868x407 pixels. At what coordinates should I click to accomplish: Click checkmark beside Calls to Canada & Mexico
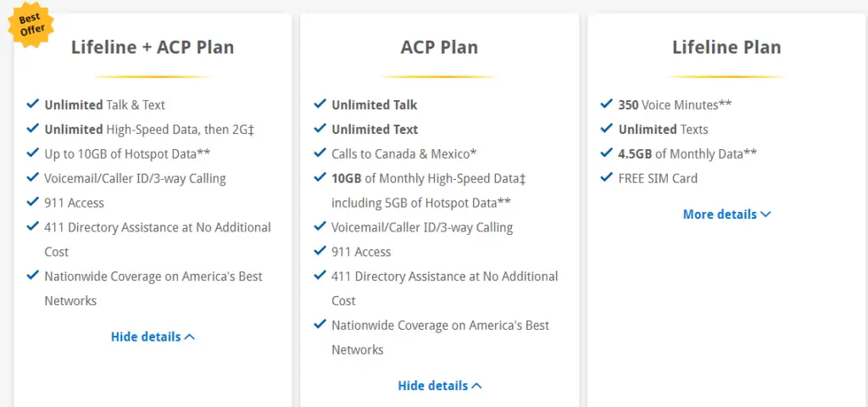pos(320,153)
